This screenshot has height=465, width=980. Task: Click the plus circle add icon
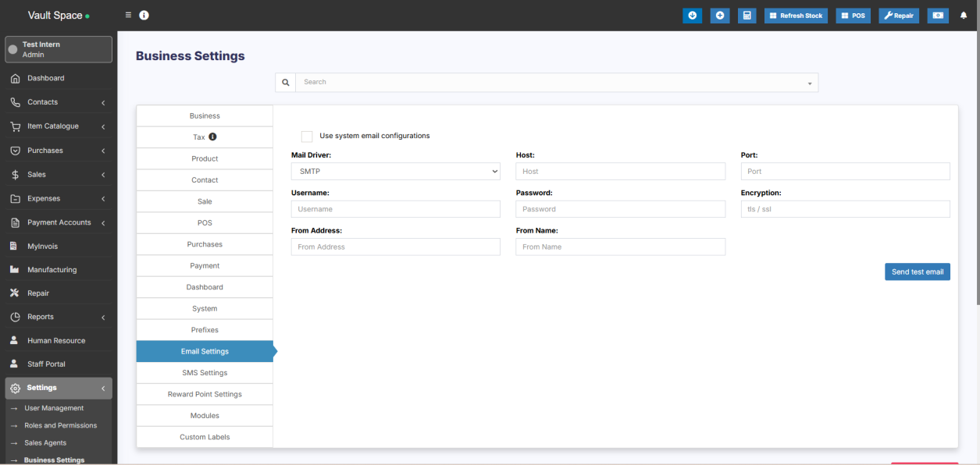[x=720, y=16]
